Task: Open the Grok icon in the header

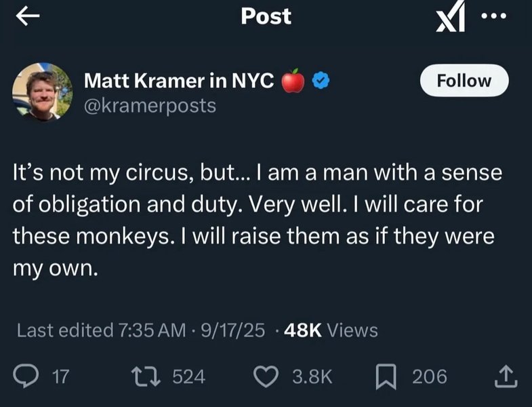Action: click(x=451, y=18)
